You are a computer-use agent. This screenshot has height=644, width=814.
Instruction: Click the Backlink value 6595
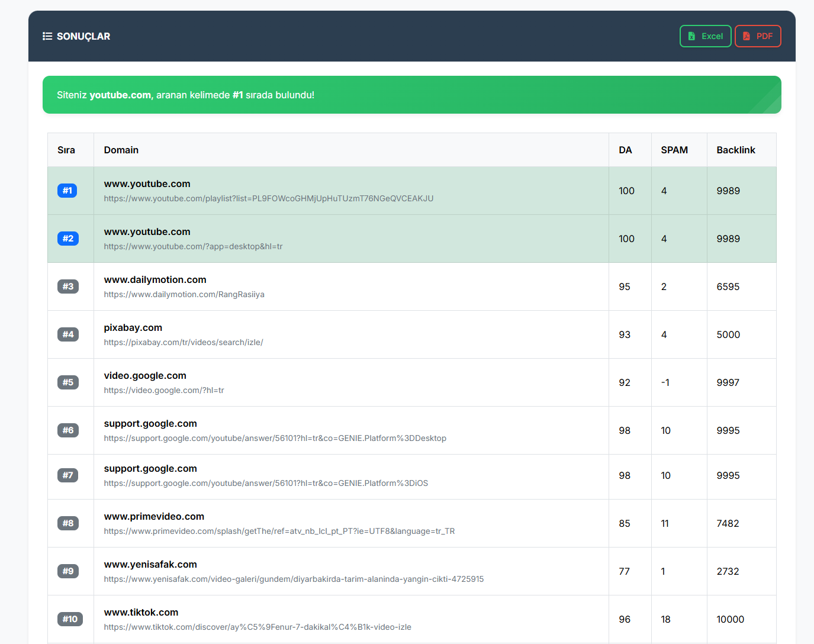[x=728, y=286]
